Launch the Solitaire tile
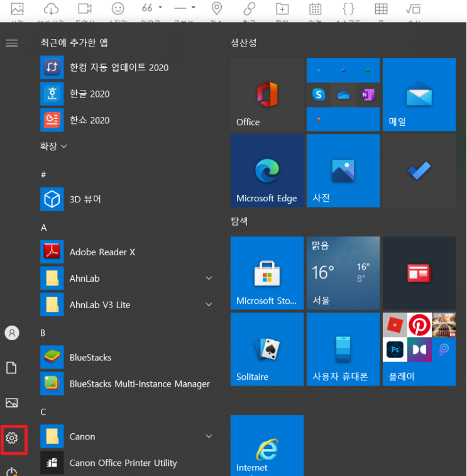Viewport: 467px width, 476px height. click(x=267, y=349)
